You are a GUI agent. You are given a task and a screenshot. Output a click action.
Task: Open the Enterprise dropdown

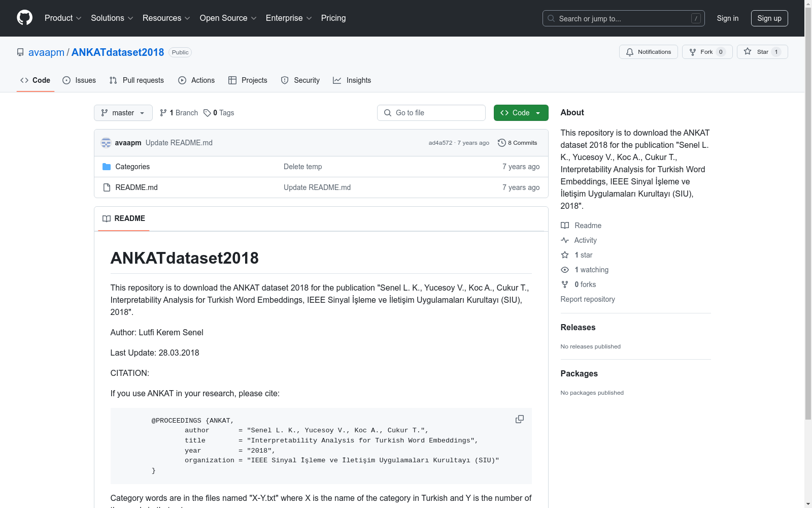tap(289, 18)
